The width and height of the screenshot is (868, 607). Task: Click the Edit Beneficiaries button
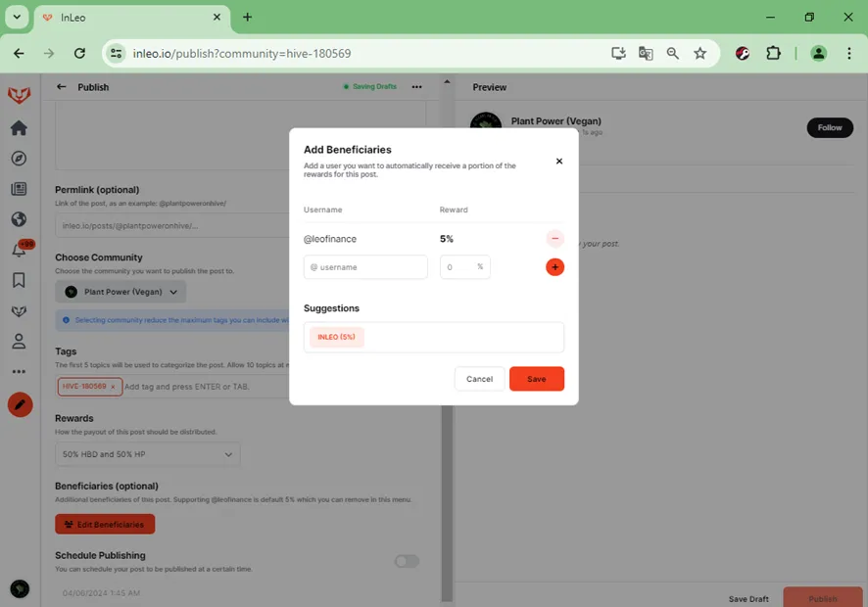tap(105, 524)
